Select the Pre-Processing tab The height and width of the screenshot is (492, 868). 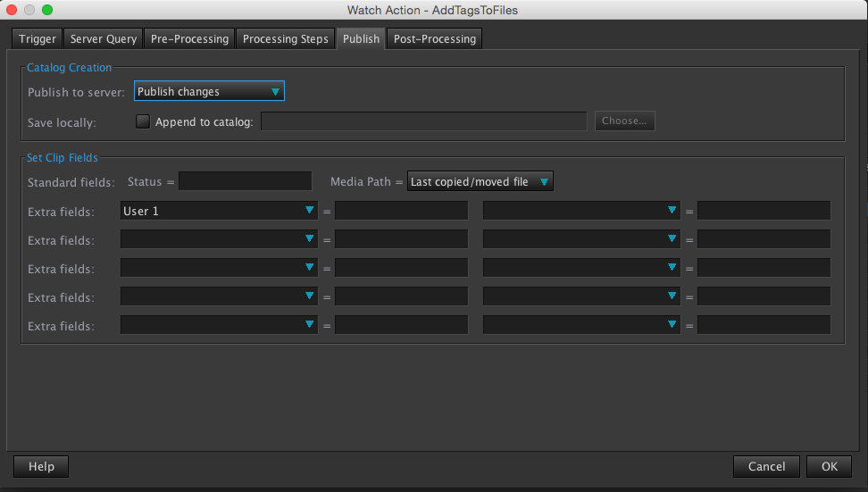[189, 39]
